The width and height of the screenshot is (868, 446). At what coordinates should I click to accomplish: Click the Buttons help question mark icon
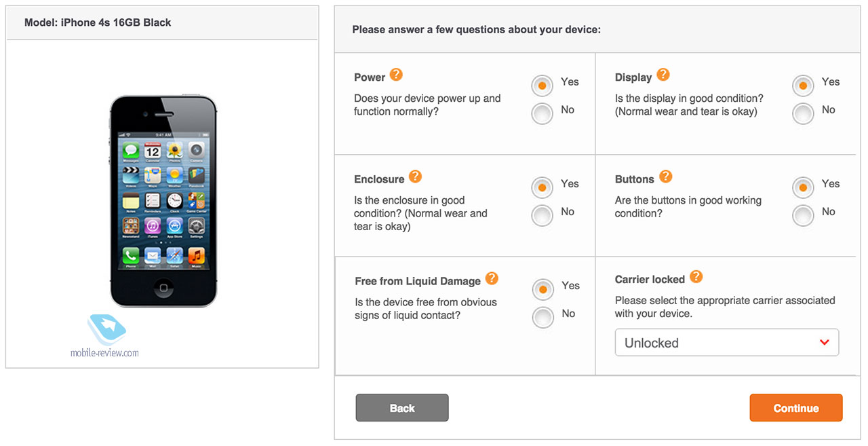[x=666, y=176]
